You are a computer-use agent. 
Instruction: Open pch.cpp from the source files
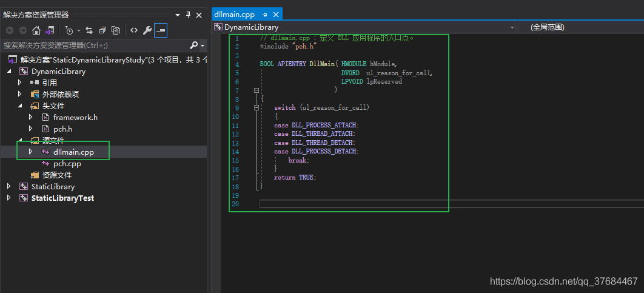coord(67,163)
